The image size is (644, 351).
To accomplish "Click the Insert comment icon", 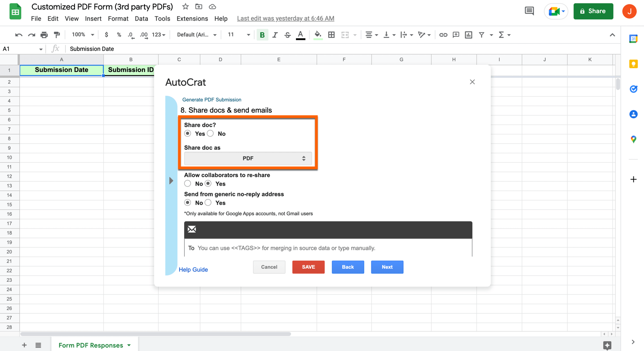I will coord(456,35).
